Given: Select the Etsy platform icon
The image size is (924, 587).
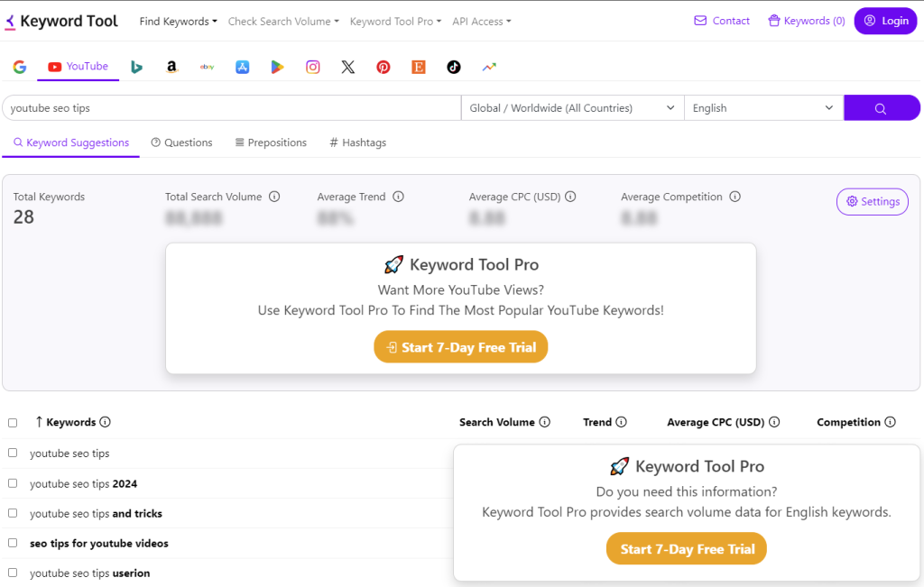Looking at the screenshot, I should tap(419, 67).
